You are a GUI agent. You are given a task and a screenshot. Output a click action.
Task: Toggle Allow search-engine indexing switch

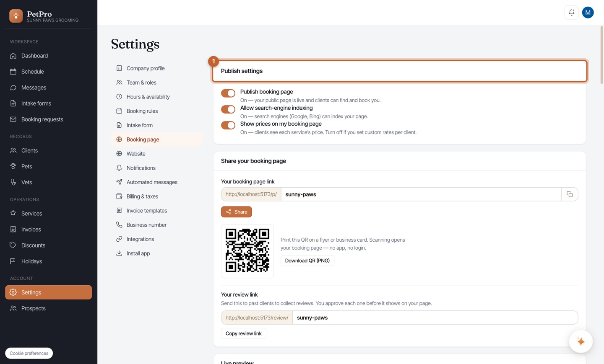[x=228, y=109]
